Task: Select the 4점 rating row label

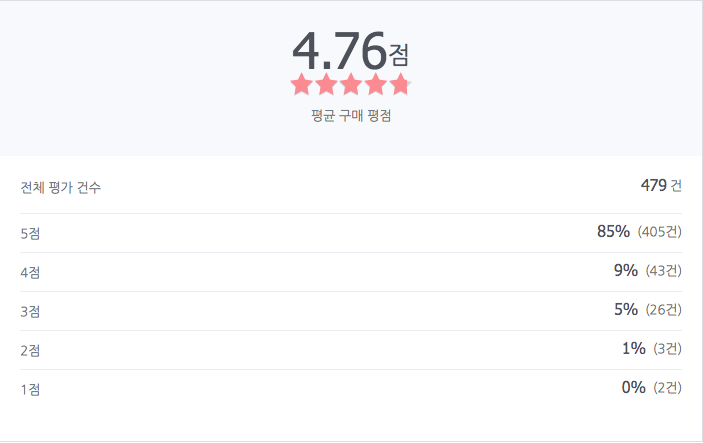Action: coord(30,273)
